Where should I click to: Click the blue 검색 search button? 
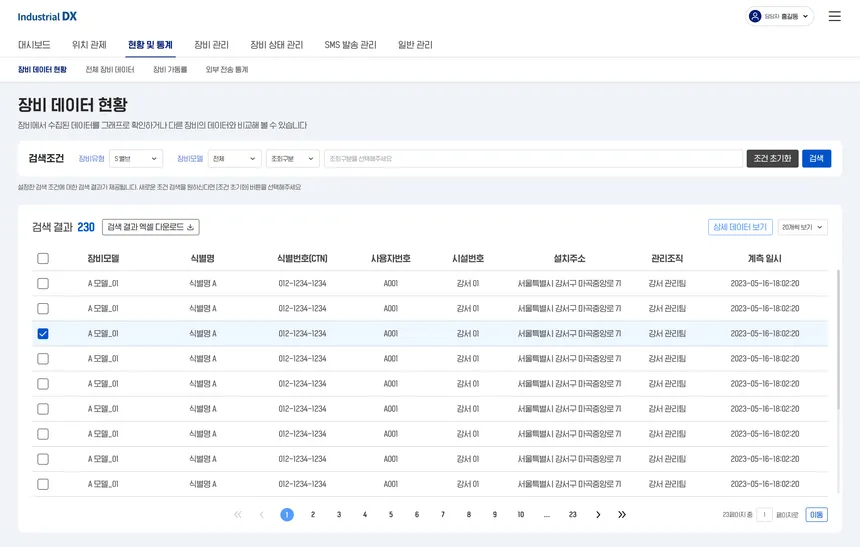[x=816, y=159]
